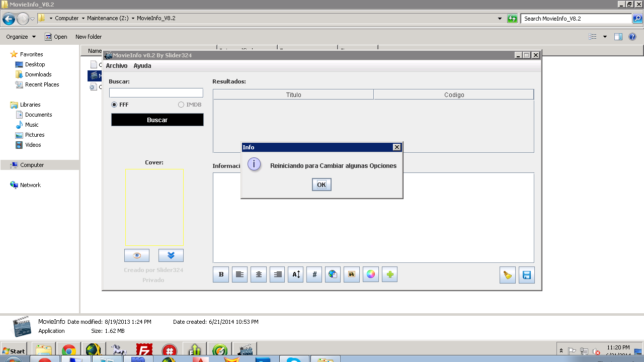Click the insert image icon
Viewport: 644px width, 362px height.
click(352, 275)
